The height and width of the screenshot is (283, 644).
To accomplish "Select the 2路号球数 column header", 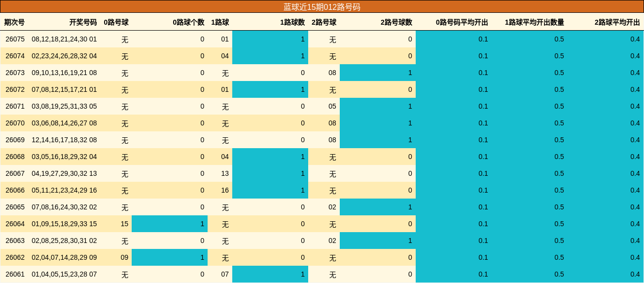I will (396, 22).
